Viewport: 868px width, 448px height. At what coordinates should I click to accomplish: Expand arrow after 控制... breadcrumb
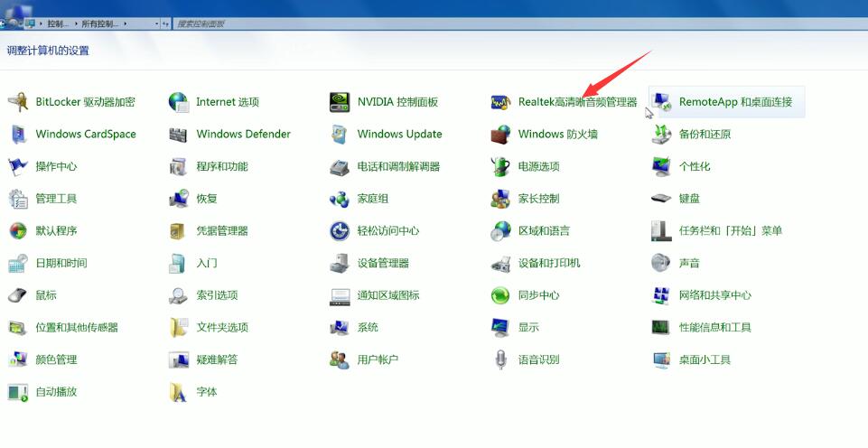(x=75, y=23)
